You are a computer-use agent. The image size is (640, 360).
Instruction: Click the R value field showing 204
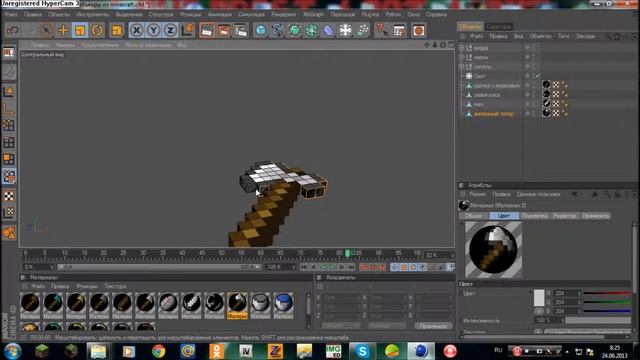pos(566,293)
